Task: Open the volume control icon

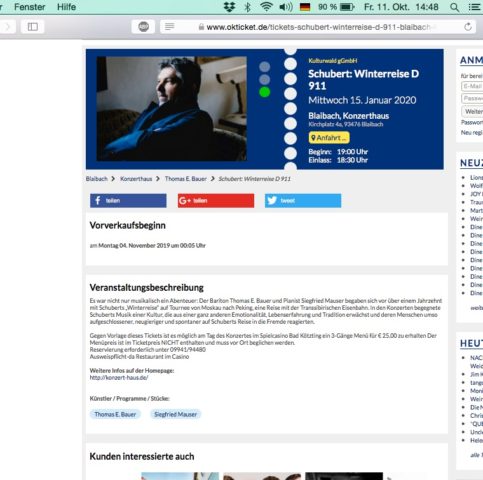Action: [x=286, y=7]
